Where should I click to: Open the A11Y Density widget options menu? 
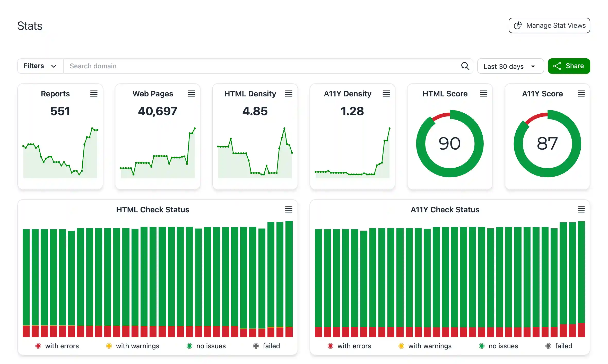tap(386, 94)
